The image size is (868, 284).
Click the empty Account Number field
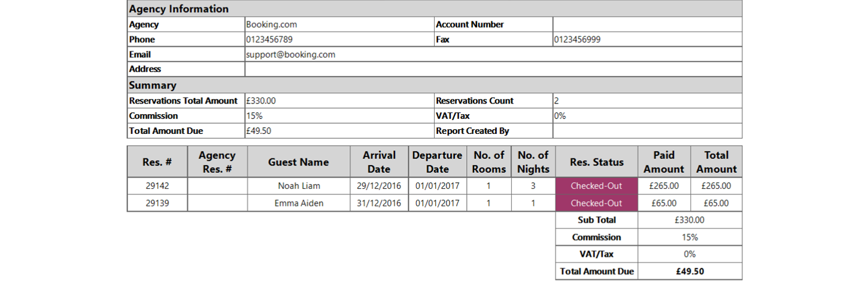click(647, 25)
